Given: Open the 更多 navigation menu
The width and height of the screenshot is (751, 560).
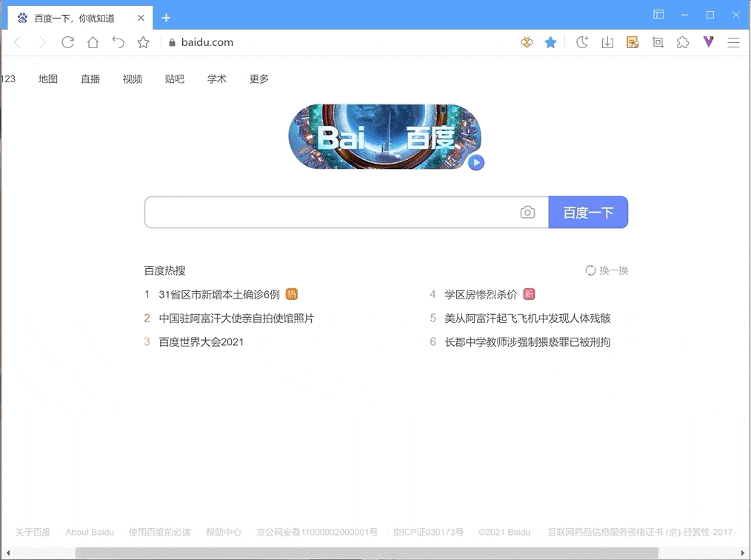Looking at the screenshot, I should tap(258, 79).
